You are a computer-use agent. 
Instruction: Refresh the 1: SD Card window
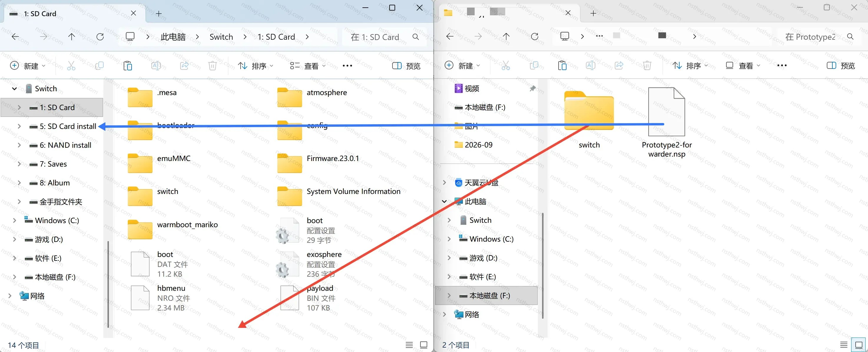coord(100,37)
